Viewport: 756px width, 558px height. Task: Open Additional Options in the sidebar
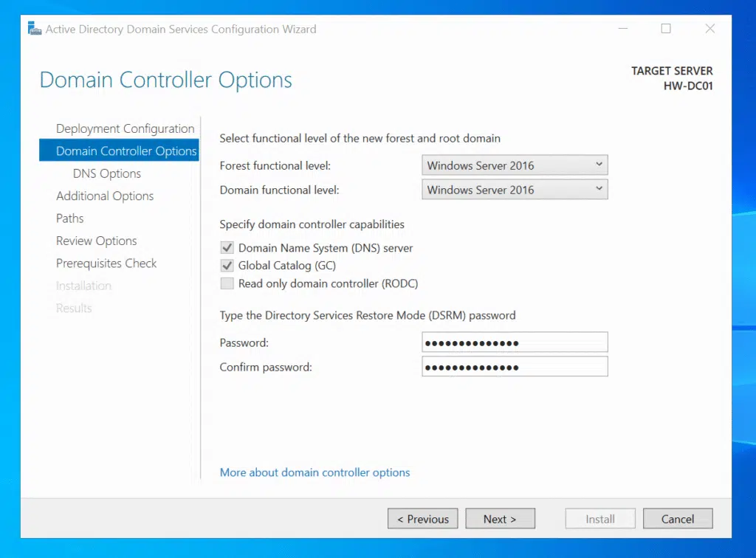pos(105,196)
